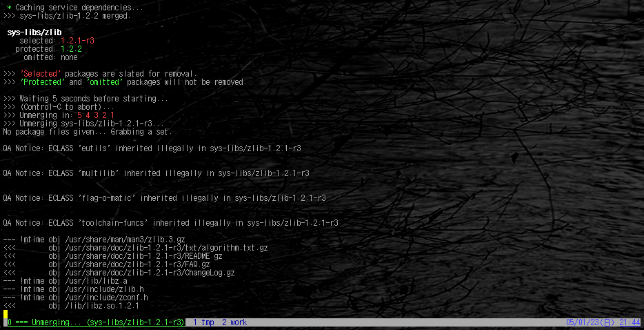Click 'sys-libs/zlib-1.2.2 merged.' line

click(x=67, y=16)
